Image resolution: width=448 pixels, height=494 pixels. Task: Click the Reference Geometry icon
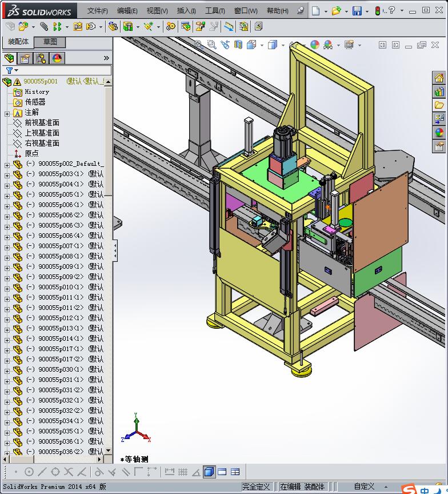pyautogui.click(x=148, y=27)
